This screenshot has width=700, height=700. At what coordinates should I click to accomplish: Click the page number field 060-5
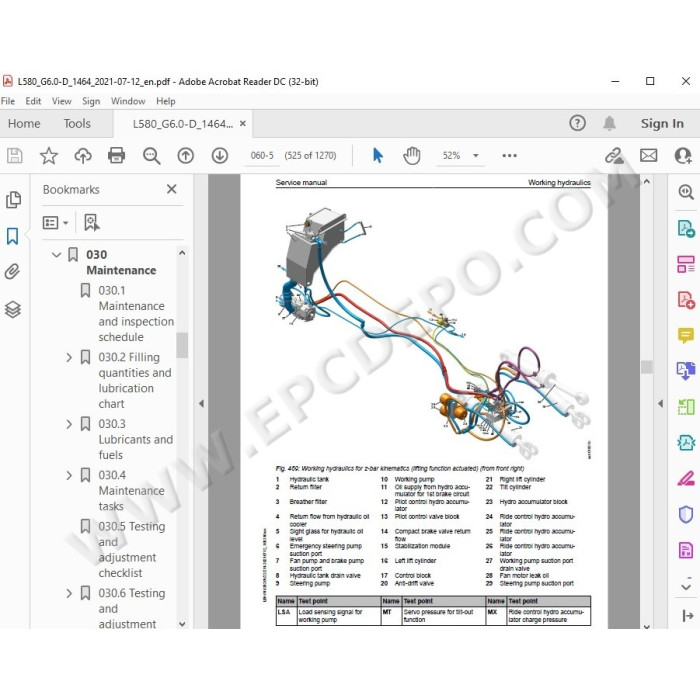[262, 155]
